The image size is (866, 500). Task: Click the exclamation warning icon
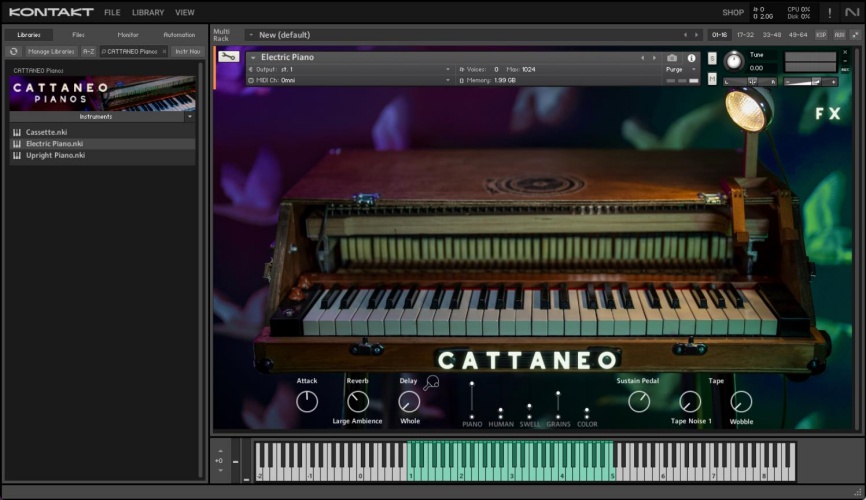[x=829, y=13]
